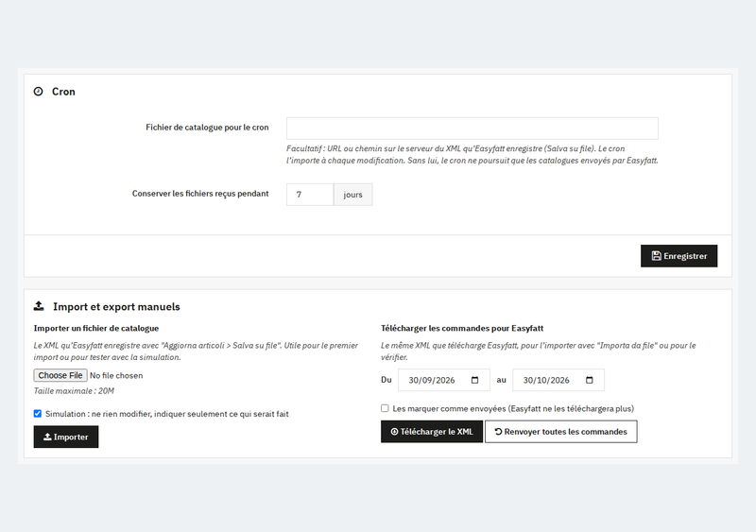Click Télécharger les commandes pour Easyfatt subtitle
This screenshot has width=756, height=532.
click(x=462, y=328)
